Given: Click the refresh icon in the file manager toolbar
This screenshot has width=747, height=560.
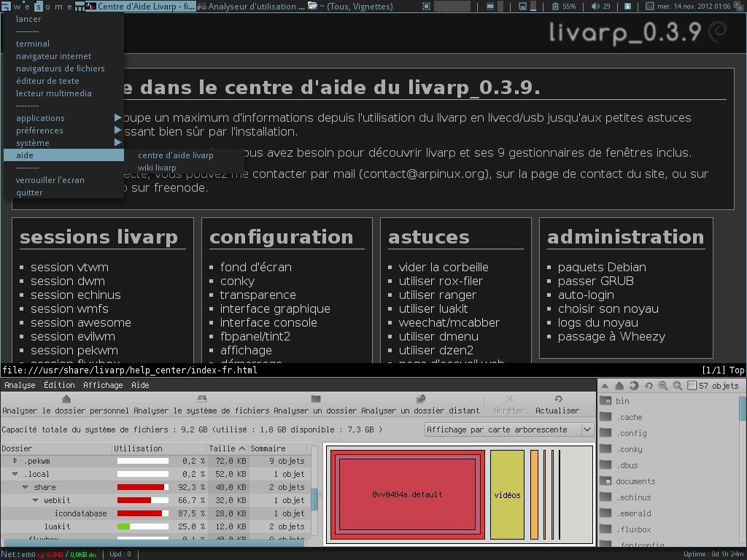Looking at the screenshot, I should tap(649, 386).
